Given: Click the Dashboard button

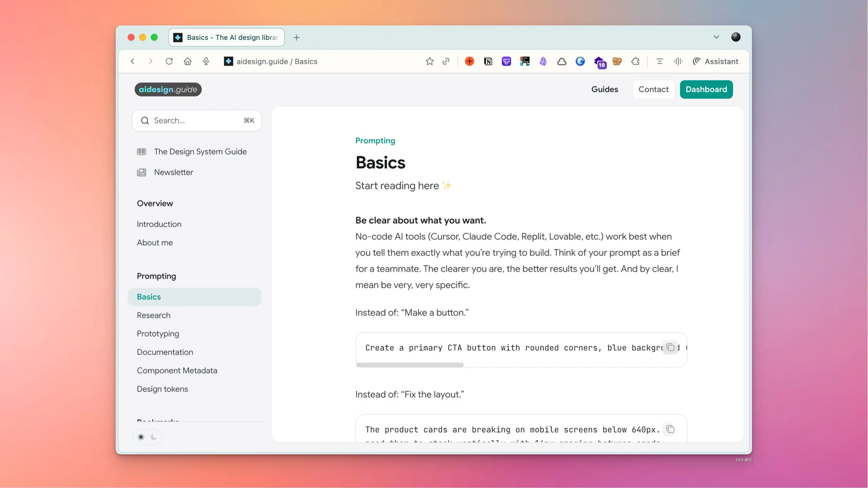Looking at the screenshot, I should coord(706,89).
